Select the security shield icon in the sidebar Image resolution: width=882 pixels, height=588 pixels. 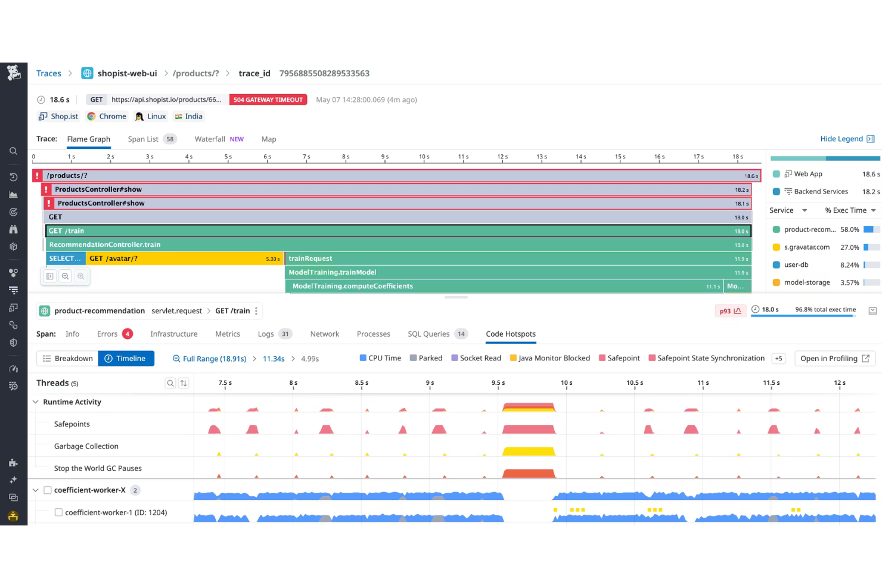coord(13,343)
